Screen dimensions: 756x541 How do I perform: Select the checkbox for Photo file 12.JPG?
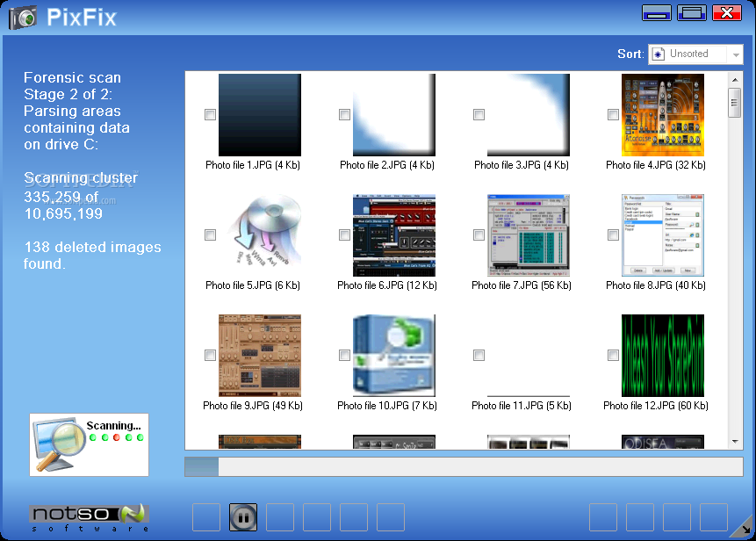click(x=613, y=356)
